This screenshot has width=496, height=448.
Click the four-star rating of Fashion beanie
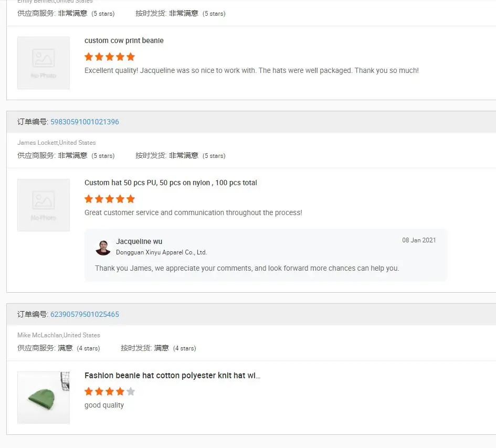(110, 391)
